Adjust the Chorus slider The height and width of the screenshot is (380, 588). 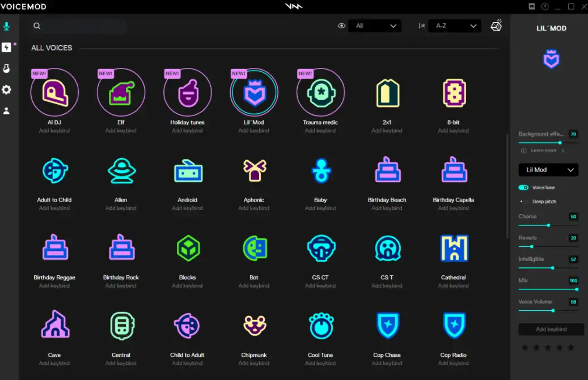[x=548, y=225]
